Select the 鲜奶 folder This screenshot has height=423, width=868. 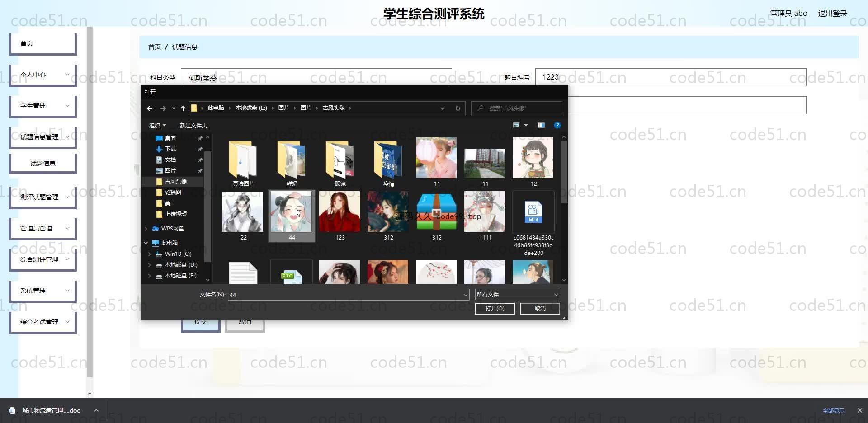click(x=292, y=163)
